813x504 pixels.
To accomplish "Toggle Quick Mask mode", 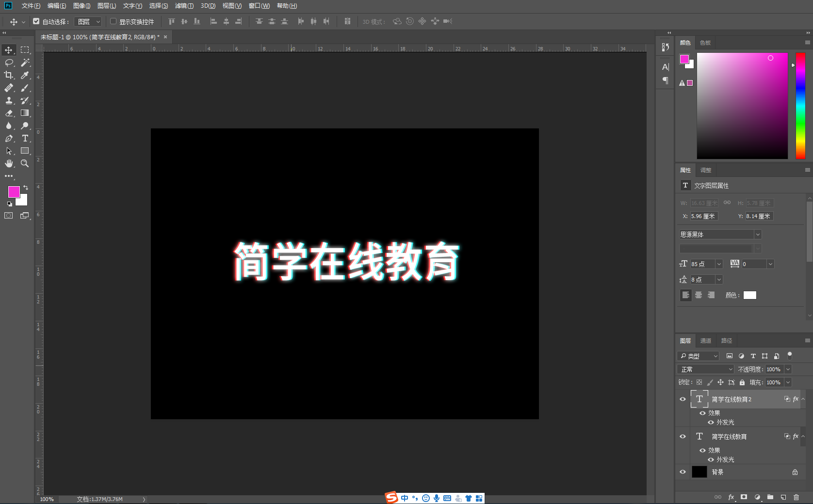I will coord(9,216).
